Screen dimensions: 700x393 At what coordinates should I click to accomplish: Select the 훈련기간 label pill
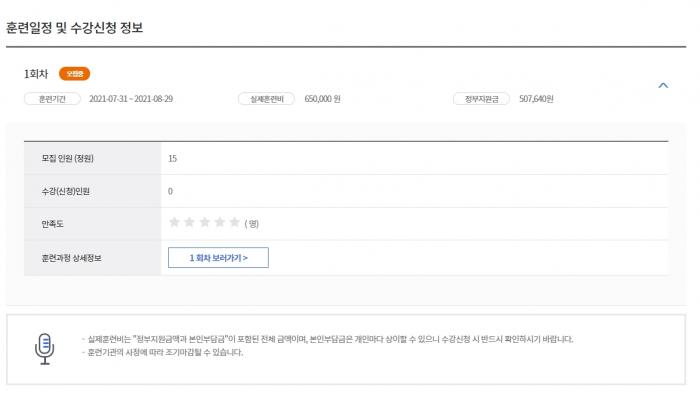tap(52, 99)
